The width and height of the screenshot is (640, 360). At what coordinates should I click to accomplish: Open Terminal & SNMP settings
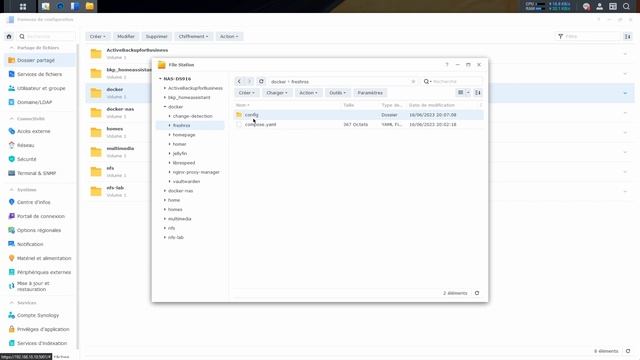pyautogui.click(x=40, y=173)
